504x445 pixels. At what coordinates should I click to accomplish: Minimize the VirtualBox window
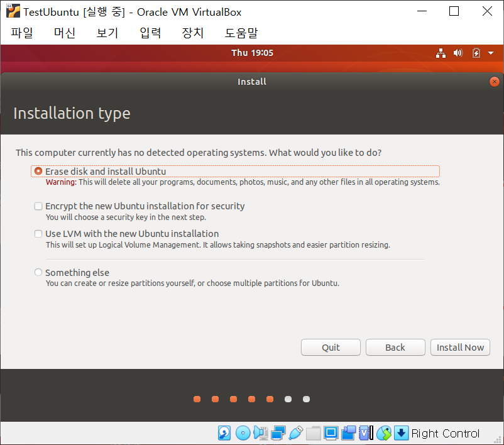422,11
